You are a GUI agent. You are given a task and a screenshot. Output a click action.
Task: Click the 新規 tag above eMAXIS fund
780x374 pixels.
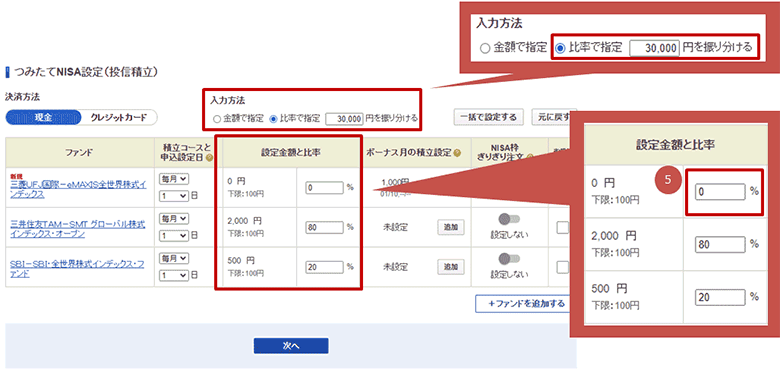pos(16,176)
